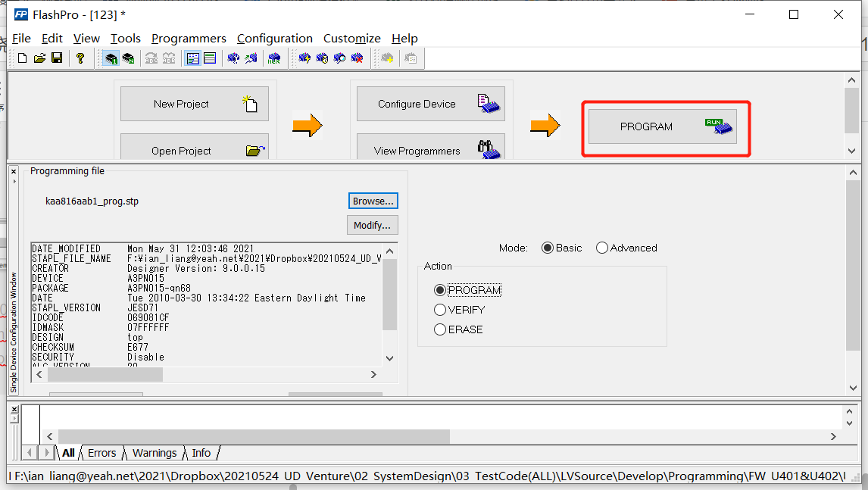Switch Mode to Advanced
This screenshot has height=490, width=868.
pyautogui.click(x=601, y=247)
